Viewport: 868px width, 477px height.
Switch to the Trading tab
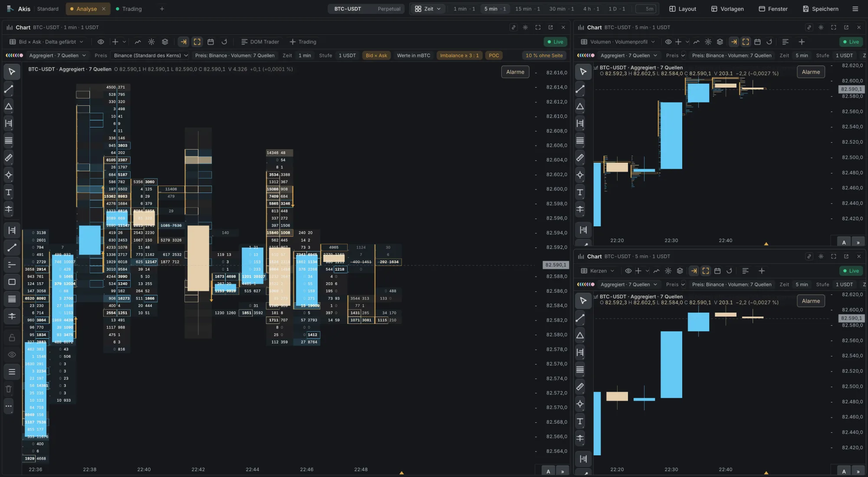click(129, 9)
